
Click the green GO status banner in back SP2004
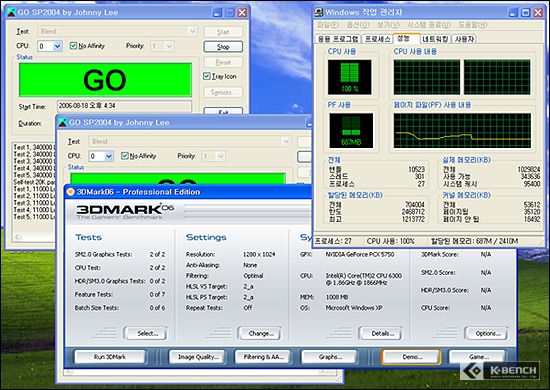[105, 80]
